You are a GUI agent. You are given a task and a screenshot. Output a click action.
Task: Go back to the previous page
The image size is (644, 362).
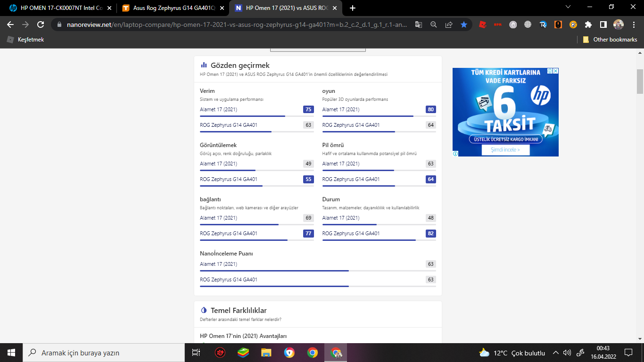coord(10,25)
